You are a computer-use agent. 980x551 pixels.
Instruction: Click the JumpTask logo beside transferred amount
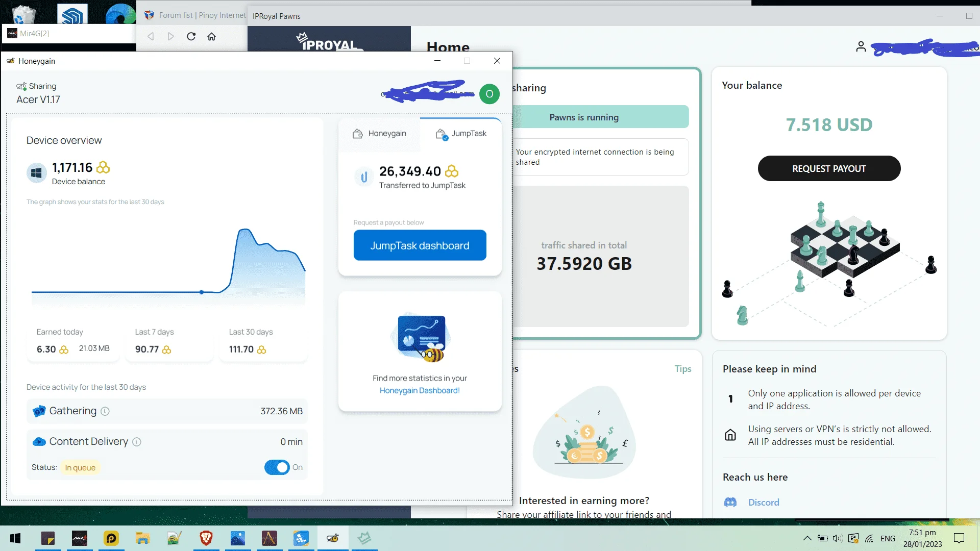tap(364, 177)
